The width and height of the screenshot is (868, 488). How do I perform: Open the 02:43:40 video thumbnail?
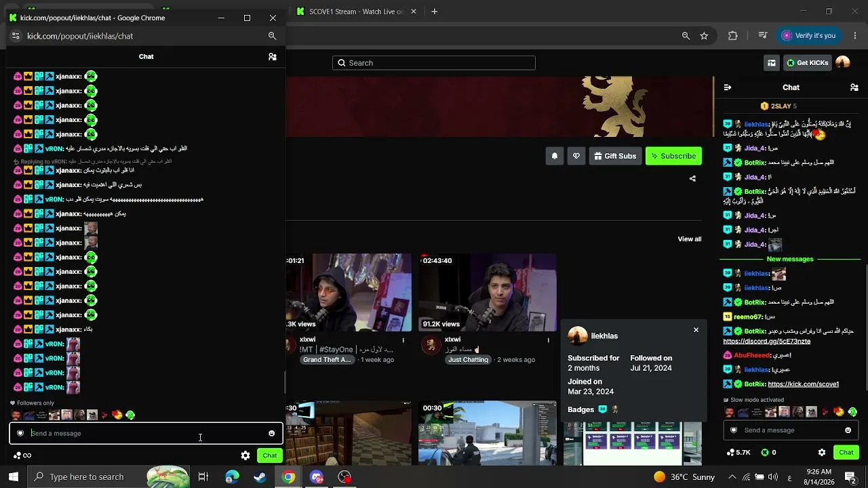tap(488, 292)
